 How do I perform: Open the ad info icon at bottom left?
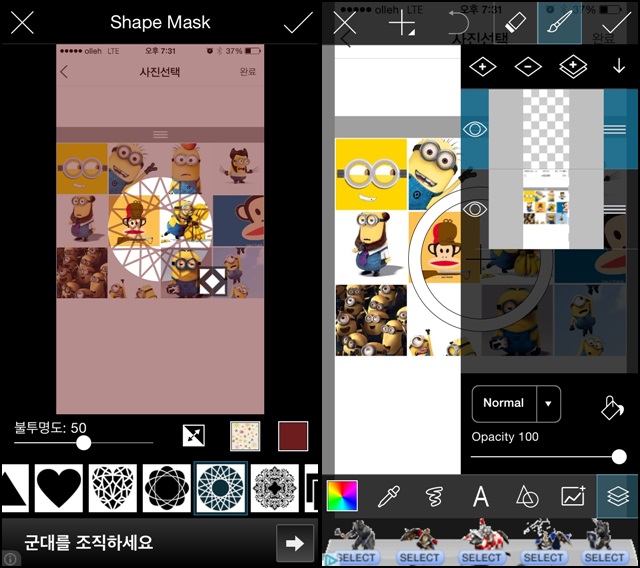(x=10, y=559)
